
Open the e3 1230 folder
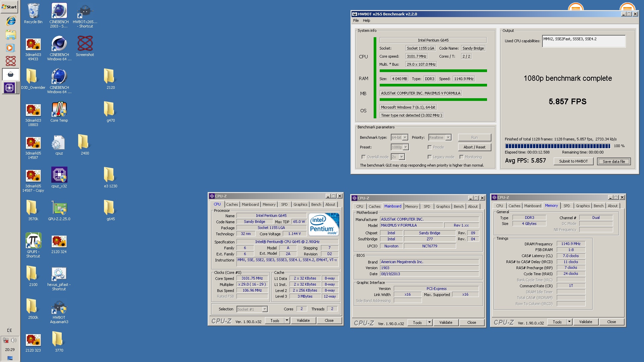[111, 178]
